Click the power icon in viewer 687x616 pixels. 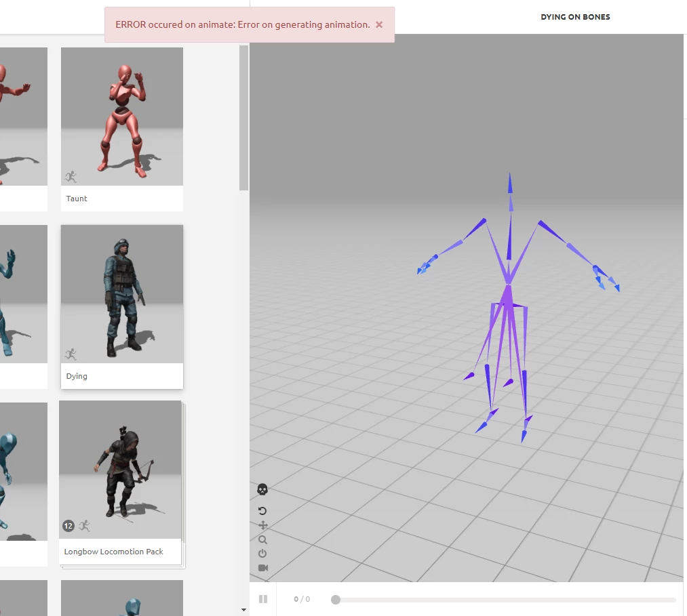tap(262, 554)
